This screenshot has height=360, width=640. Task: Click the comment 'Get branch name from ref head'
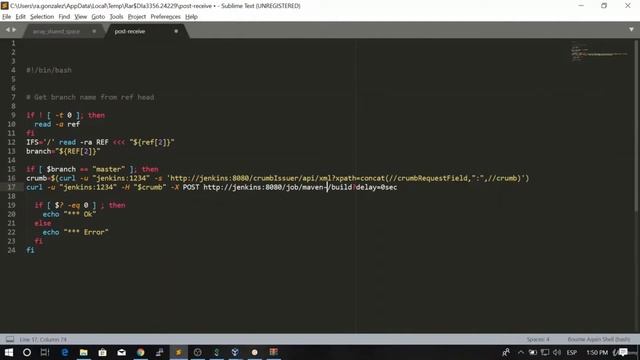click(90, 97)
